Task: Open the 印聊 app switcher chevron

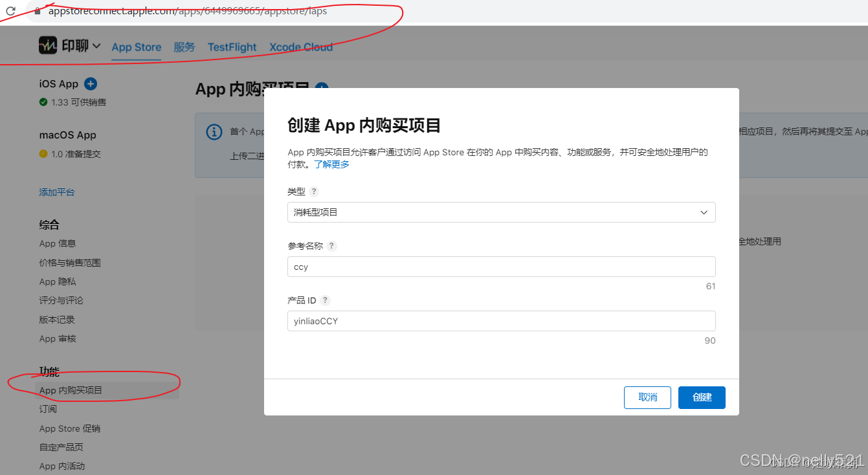Action: point(96,46)
